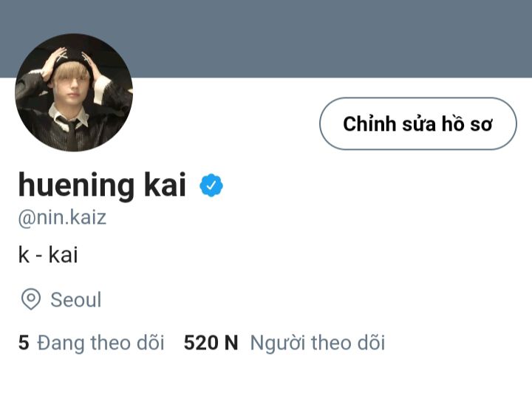This screenshot has height=399, width=532.
Task: Tap the word huening in the name
Action: pyautogui.click(x=76, y=185)
